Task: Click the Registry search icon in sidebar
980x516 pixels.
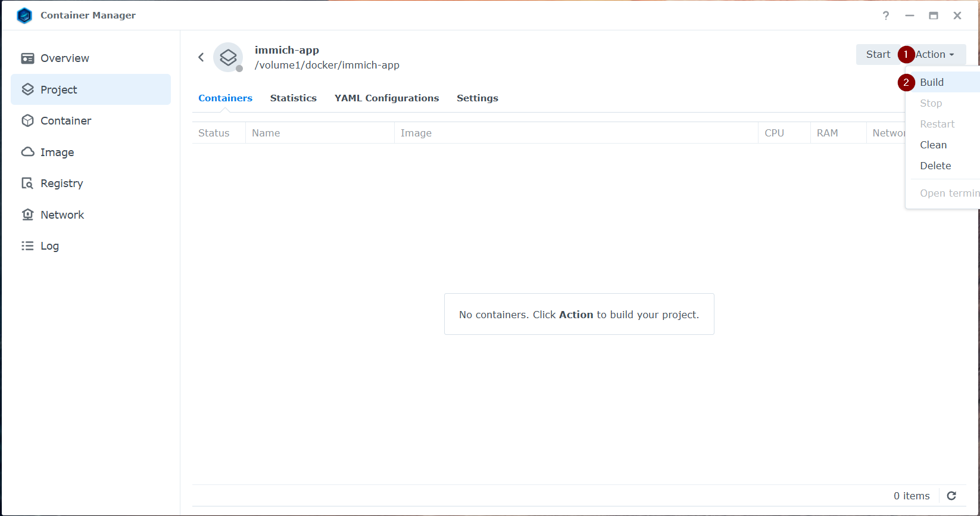Action: [27, 183]
